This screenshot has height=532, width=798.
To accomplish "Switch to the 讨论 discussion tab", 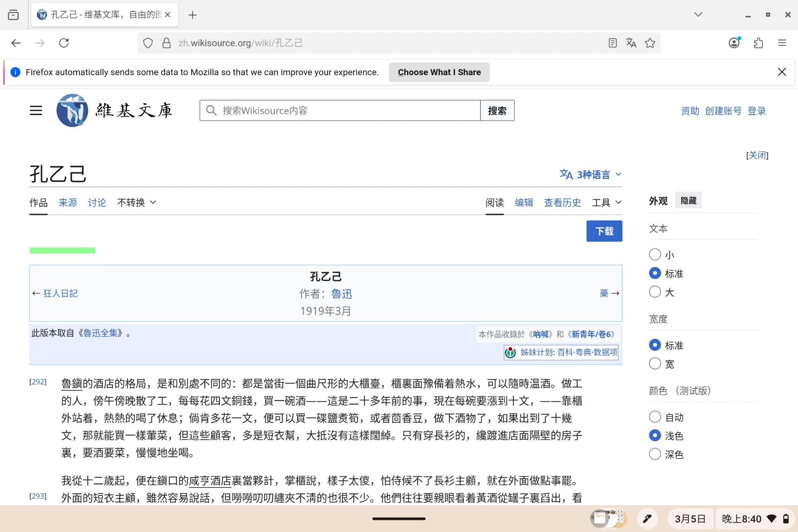I will tap(97, 202).
